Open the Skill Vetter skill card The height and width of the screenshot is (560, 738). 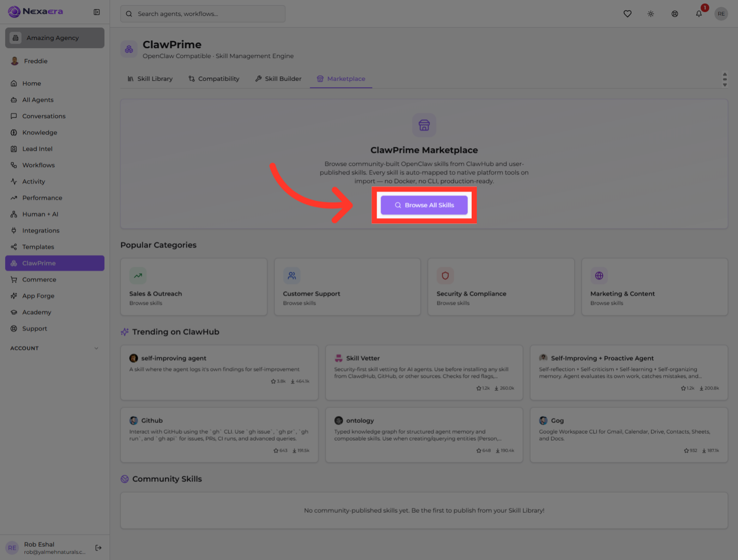[x=424, y=373]
